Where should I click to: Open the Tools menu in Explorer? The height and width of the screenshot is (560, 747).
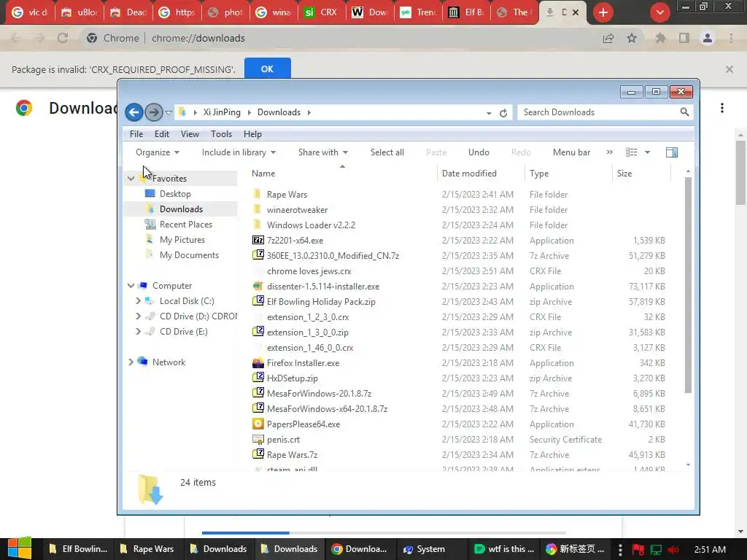point(222,134)
